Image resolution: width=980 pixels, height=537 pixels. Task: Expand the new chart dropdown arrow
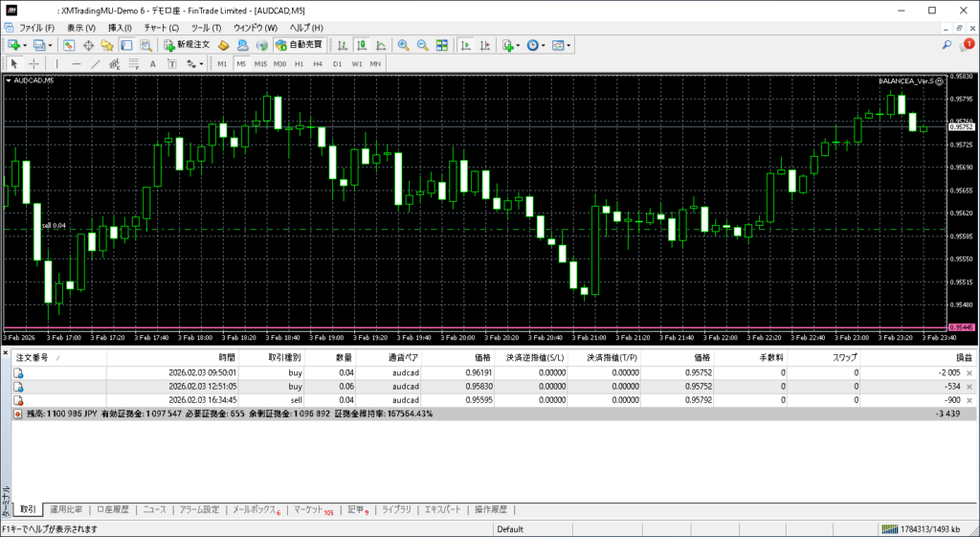coord(25,45)
